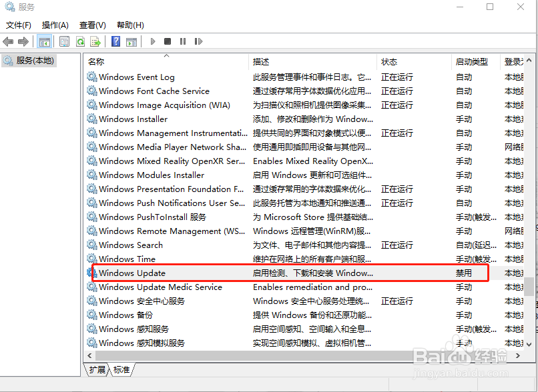Open the 查看(V) menu
Viewport: 538px width, 392px height.
point(93,25)
